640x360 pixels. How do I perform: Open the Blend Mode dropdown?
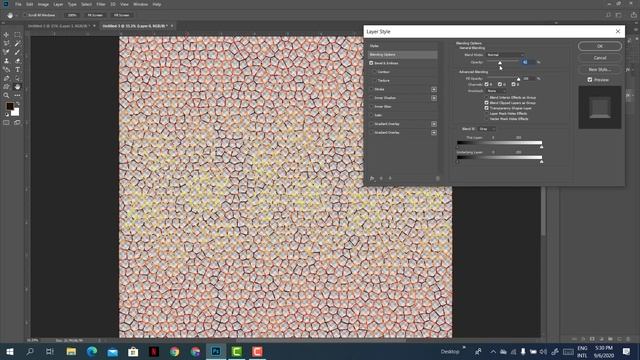pos(505,55)
